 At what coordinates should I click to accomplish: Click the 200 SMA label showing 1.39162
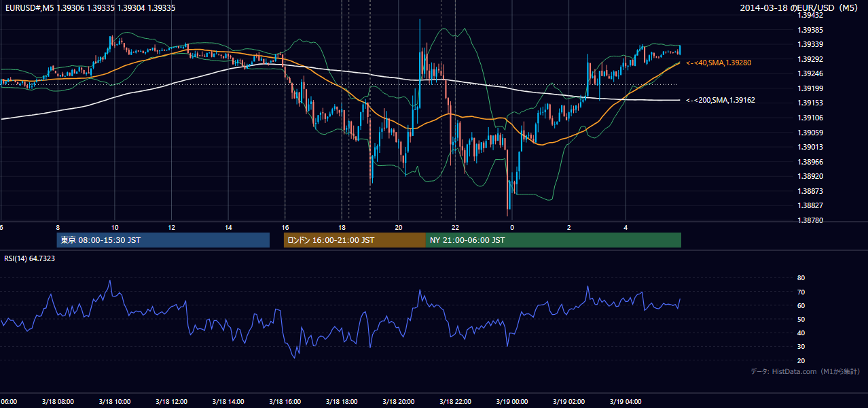tap(720, 100)
